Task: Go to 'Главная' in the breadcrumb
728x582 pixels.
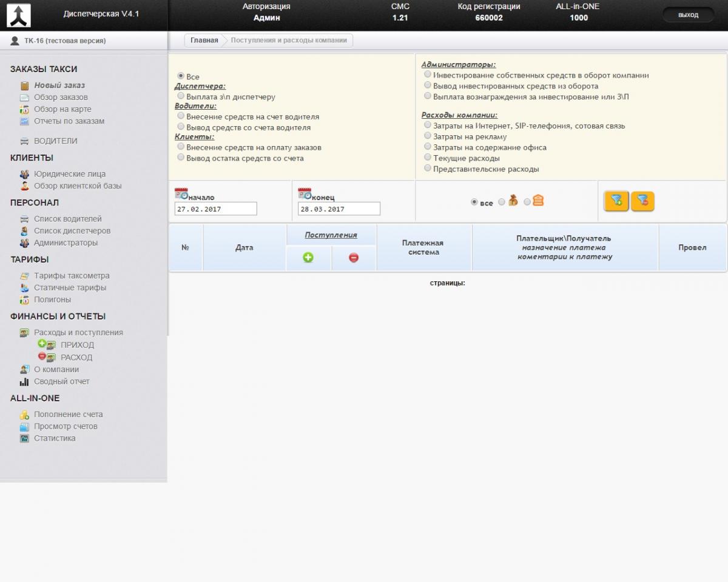Action: pyautogui.click(x=204, y=41)
